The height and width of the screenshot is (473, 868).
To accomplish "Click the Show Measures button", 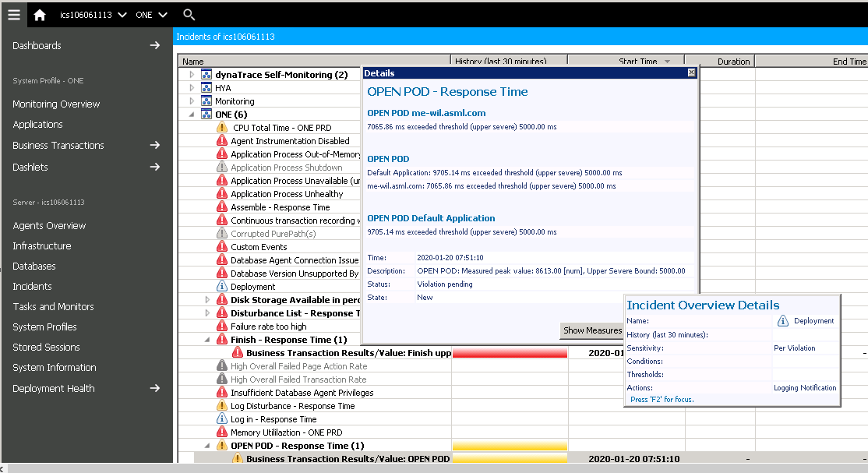I will [592, 330].
